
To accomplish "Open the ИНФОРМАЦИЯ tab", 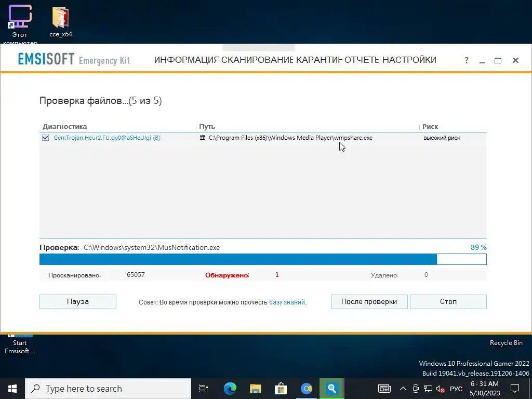I will coord(186,60).
